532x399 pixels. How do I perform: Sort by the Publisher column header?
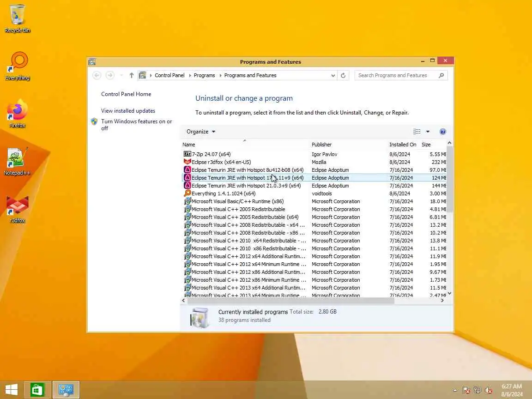pyautogui.click(x=348, y=145)
